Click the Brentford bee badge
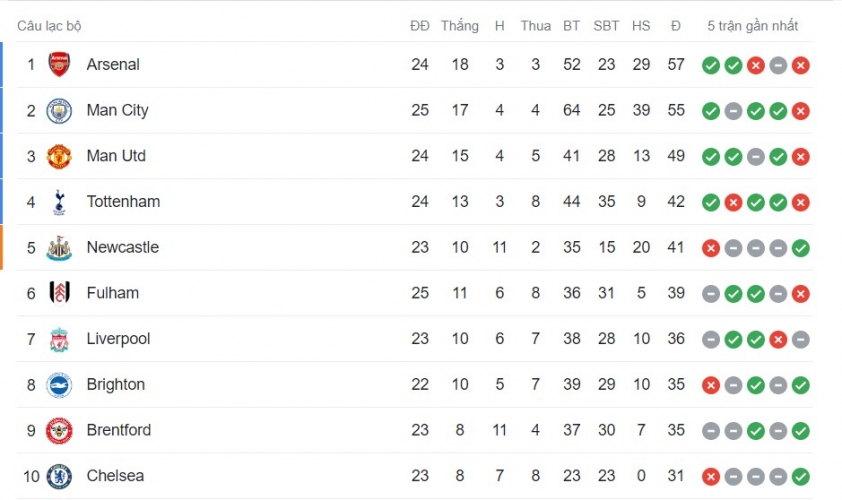 pos(59,431)
